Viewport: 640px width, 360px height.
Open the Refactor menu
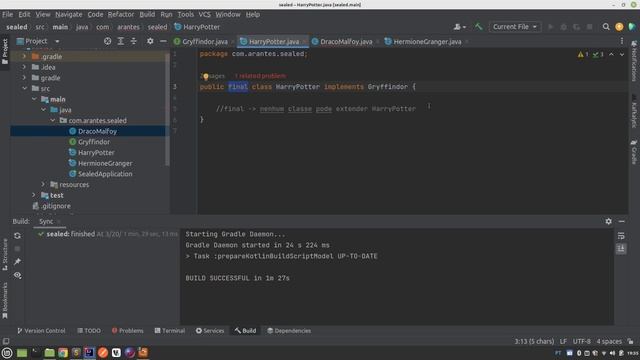click(120, 14)
